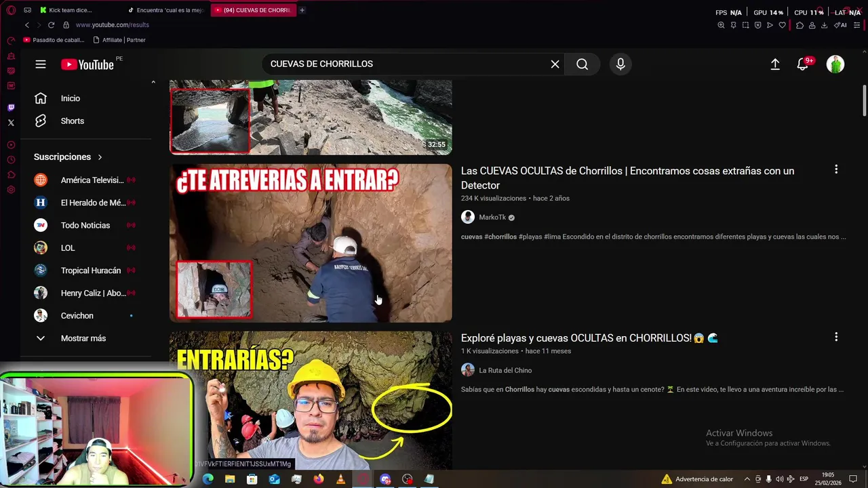Take a snapshot with selection icon
Viewport: 868px width, 488px height.
click(x=745, y=25)
